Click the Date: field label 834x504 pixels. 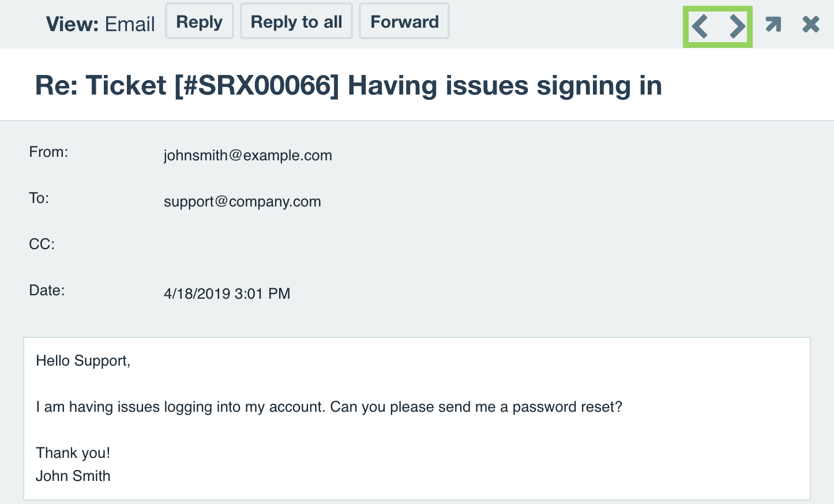coord(47,290)
